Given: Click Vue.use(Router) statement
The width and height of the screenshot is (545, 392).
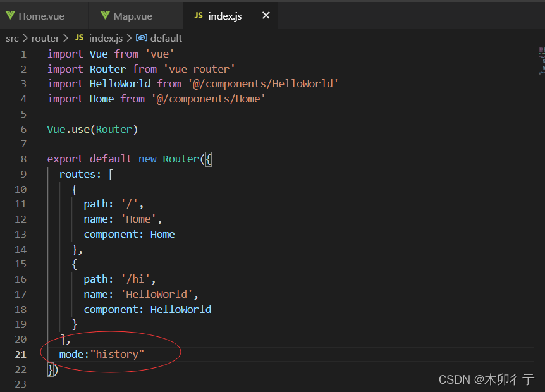Looking at the screenshot, I should (x=92, y=129).
